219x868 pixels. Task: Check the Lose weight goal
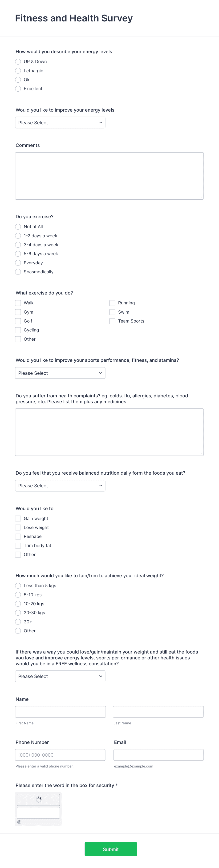tap(18, 527)
